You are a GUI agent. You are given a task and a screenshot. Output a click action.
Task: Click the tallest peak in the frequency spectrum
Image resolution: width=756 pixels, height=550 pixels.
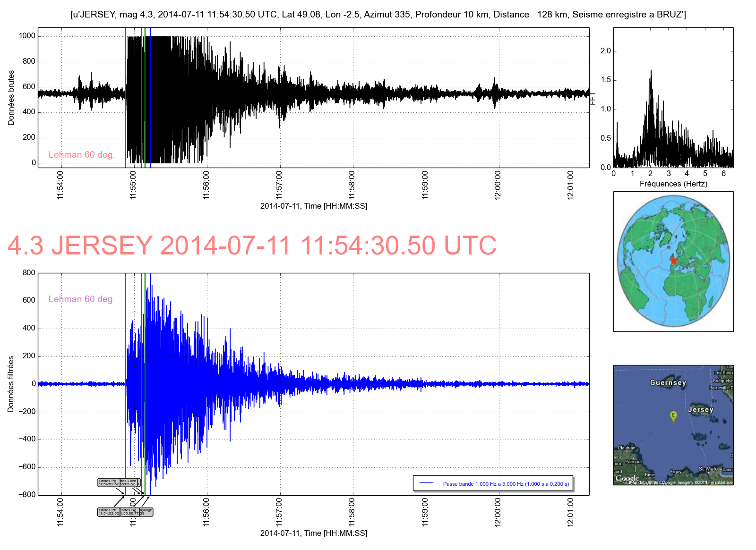(651, 71)
